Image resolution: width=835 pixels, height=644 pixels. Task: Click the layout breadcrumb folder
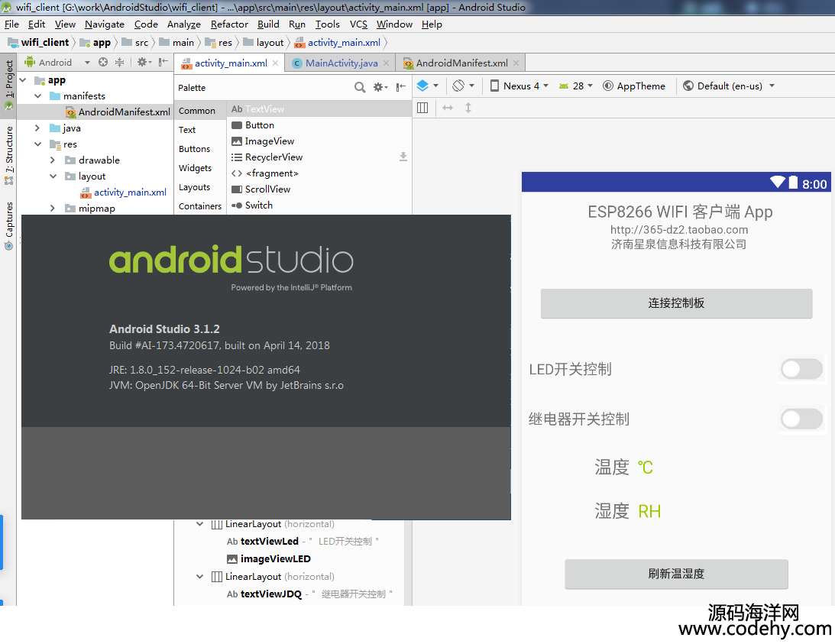tap(264, 43)
